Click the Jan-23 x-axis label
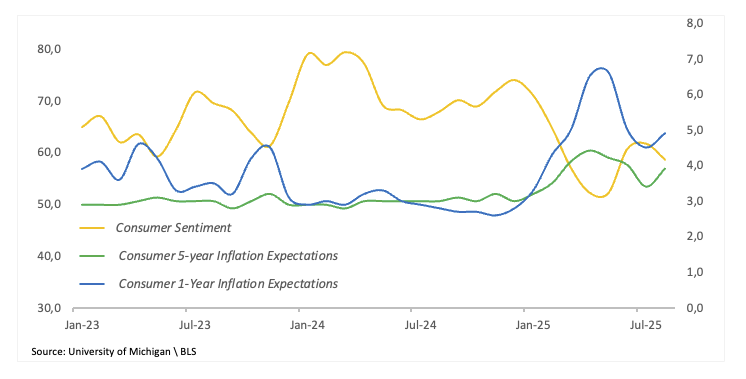This screenshot has height=379, width=746. pyautogui.click(x=82, y=325)
